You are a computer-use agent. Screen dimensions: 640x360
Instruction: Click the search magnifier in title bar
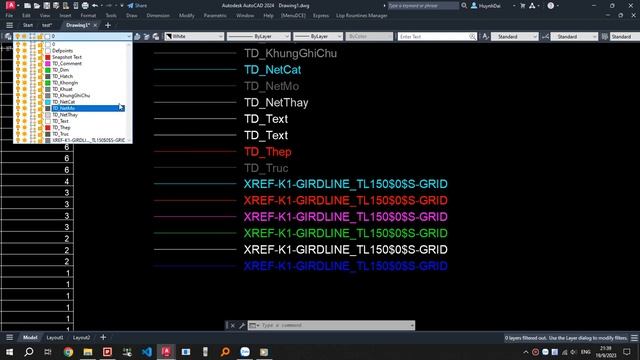(x=464, y=6)
